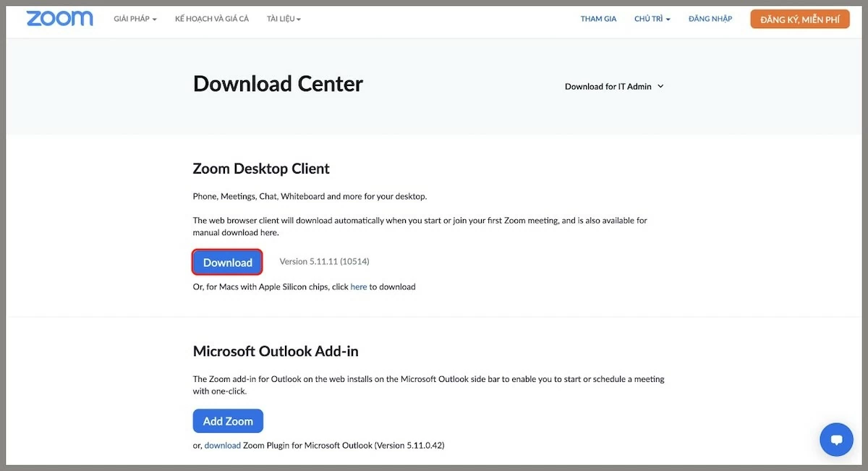Viewport: 868px width, 471px height.
Task: Click the Download Center page title
Action: [278, 84]
